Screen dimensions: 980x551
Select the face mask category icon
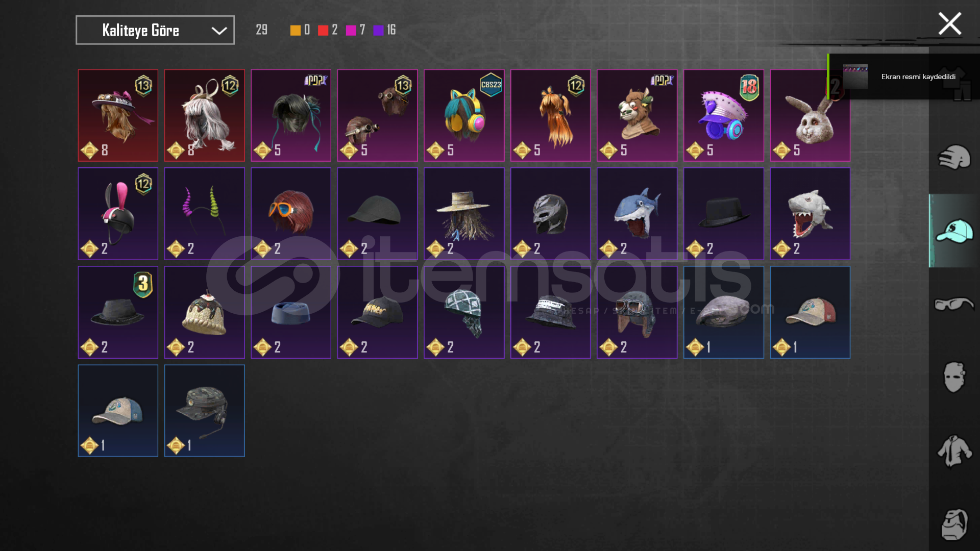click(954, 377)
